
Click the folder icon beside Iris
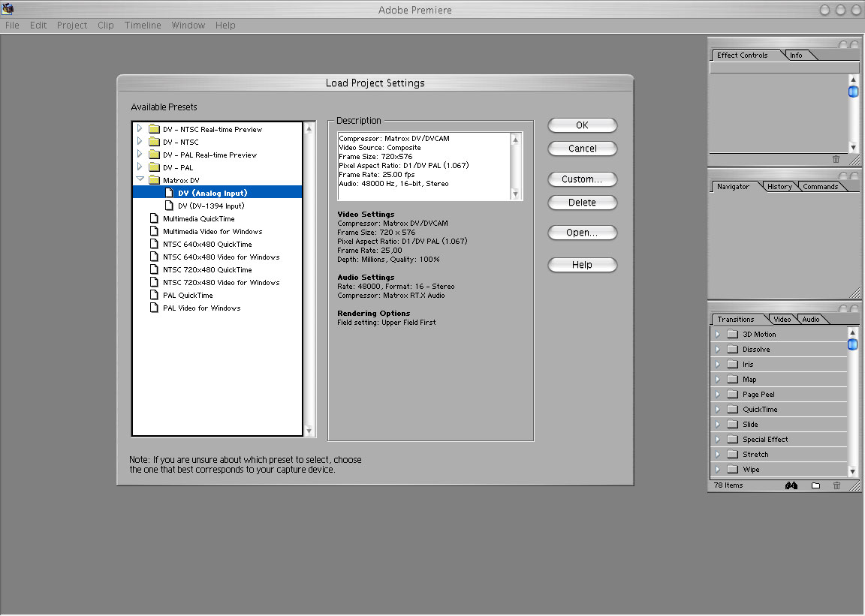click(x=733, y=364)
